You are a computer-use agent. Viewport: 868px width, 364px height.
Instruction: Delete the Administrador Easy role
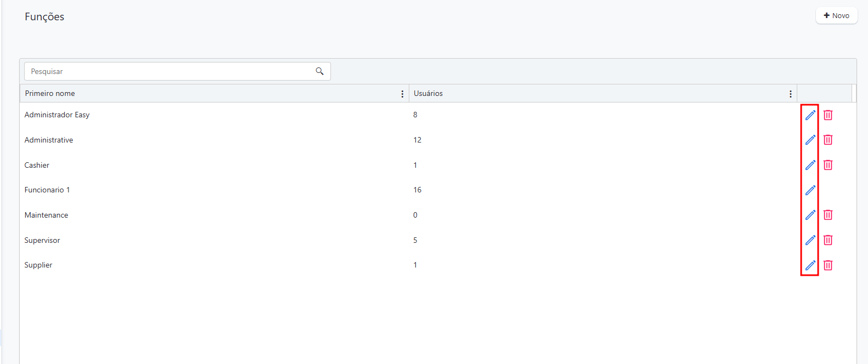[x=828, y=115]
